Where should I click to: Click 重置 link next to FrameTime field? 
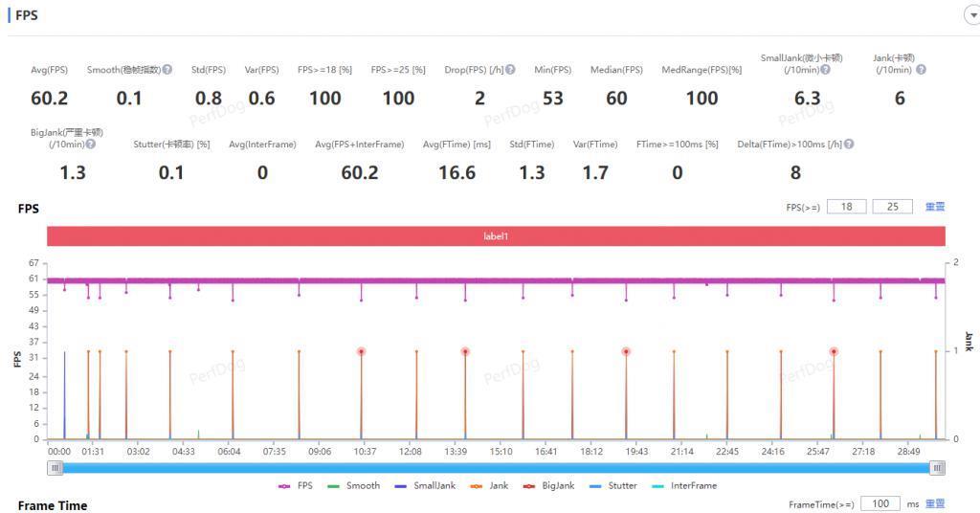click(934, 504)
